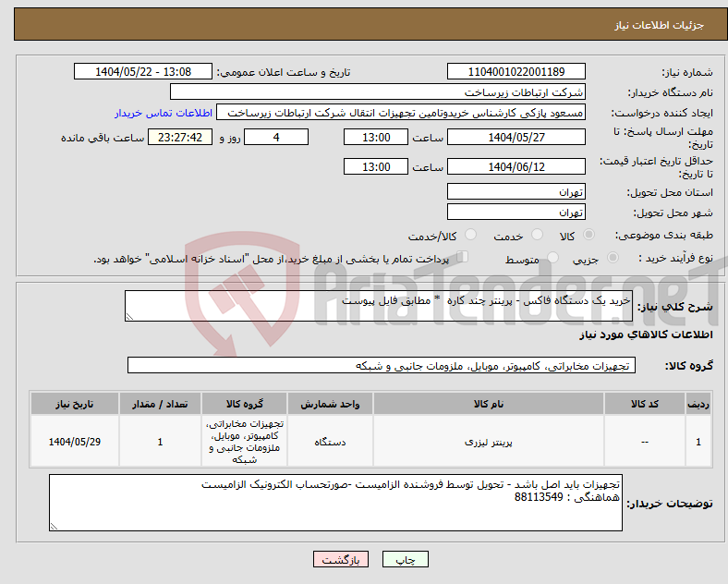Screen dimensions: 728x584
Task: Click the price validity date 1404/06/12
Action: 516,166
